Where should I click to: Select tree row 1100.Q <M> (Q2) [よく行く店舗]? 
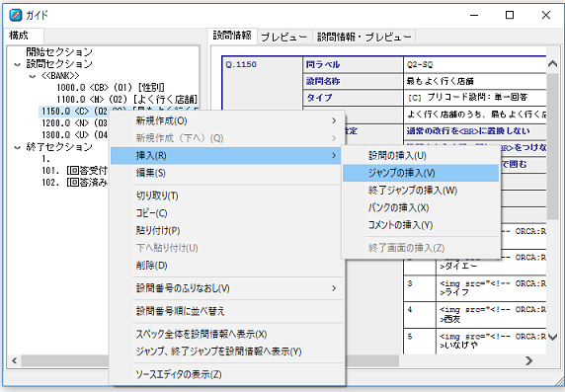tap(126, 100)
